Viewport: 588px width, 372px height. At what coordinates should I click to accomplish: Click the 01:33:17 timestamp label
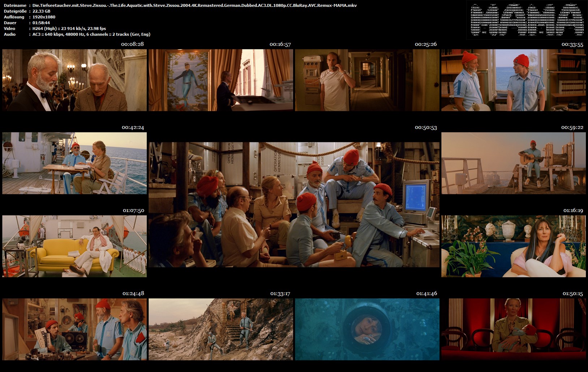pos(280,293)
